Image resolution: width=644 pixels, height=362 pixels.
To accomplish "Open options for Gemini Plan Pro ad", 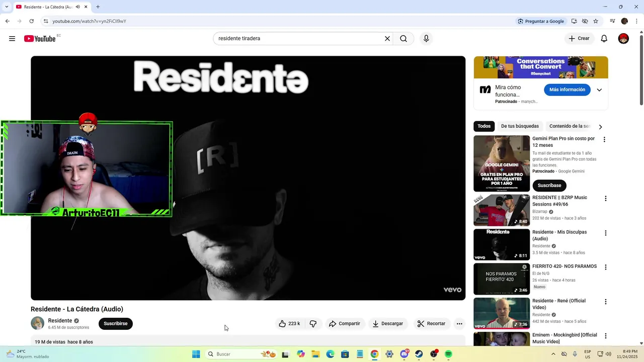I will coord(604,140).
